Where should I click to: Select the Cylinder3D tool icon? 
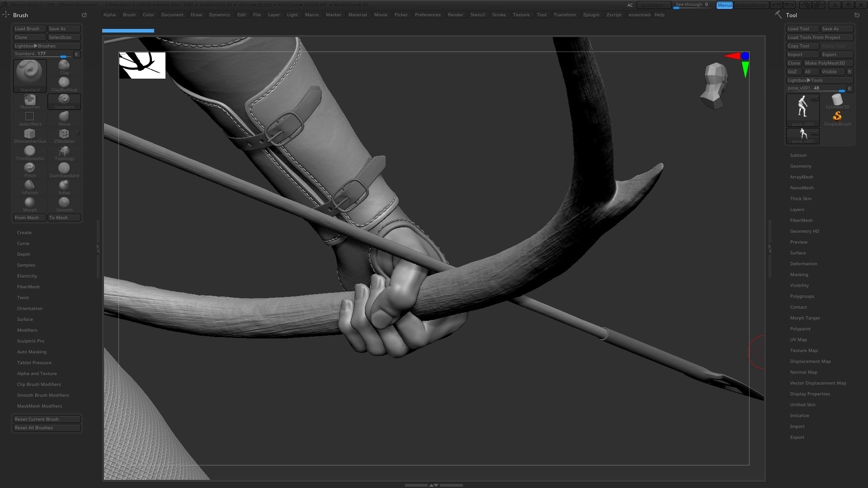(x=837, y=101)
